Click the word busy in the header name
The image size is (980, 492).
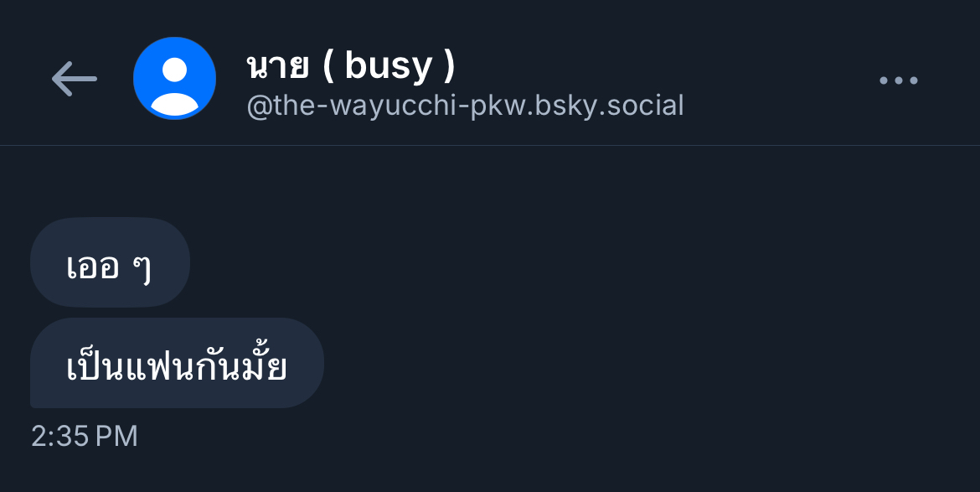tap(388, 66)
